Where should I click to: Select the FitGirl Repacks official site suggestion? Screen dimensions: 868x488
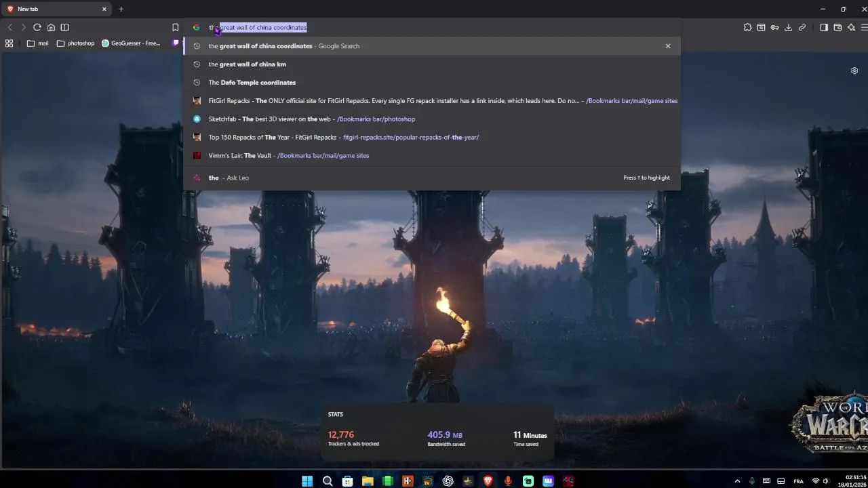(432, 101)
